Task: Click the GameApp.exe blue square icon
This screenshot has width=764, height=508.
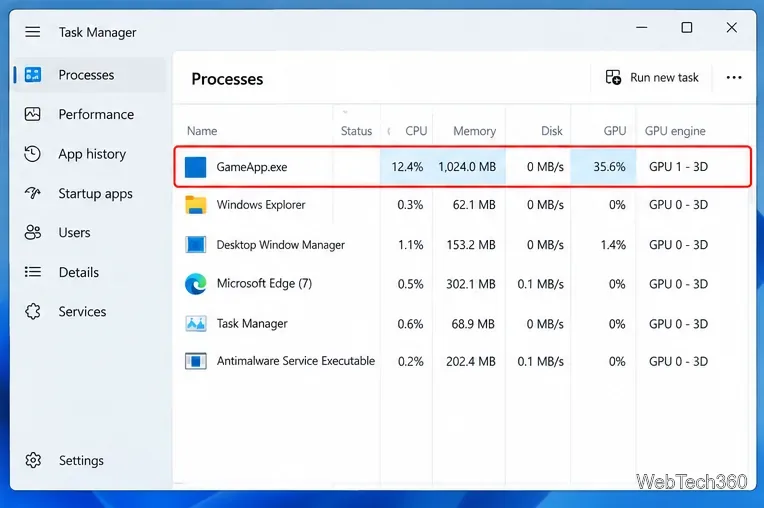Action: [x=195, y=167]
